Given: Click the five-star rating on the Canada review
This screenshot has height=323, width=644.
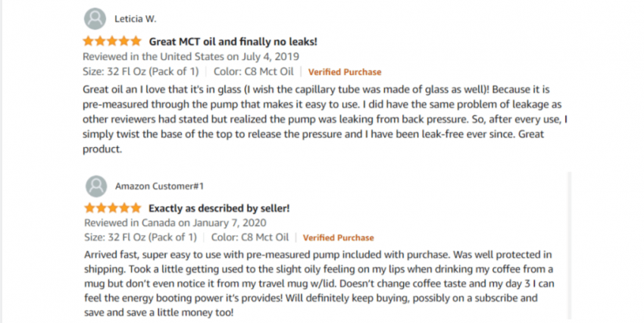Looking at the screenshot, I should (x=113, y=208).
